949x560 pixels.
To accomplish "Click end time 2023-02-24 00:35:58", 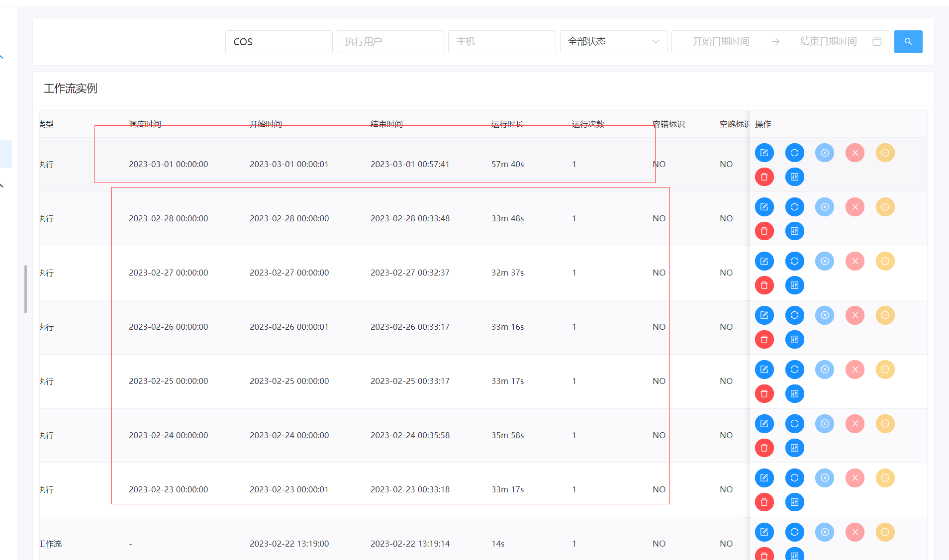I will (x=410, y=435).
